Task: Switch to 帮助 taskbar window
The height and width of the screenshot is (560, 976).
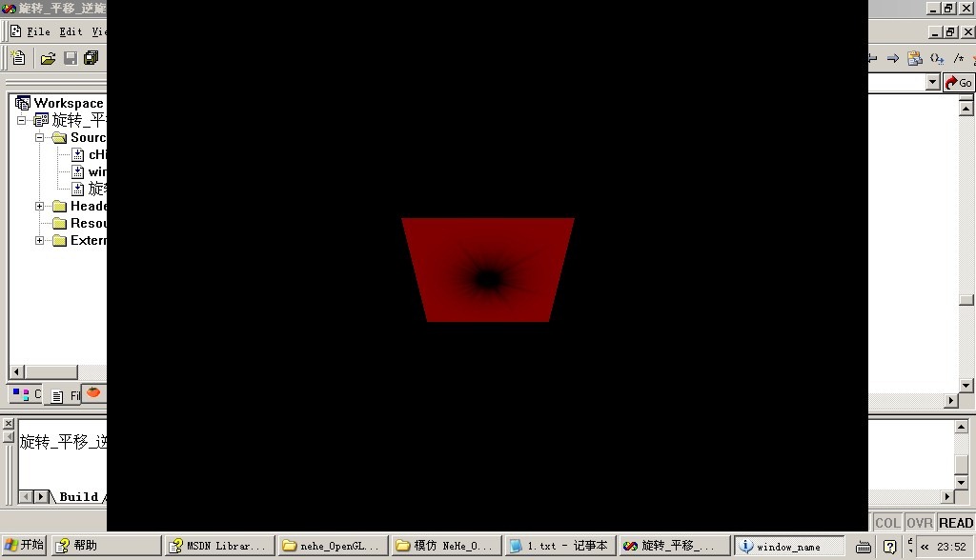Action: pos(106,546)
